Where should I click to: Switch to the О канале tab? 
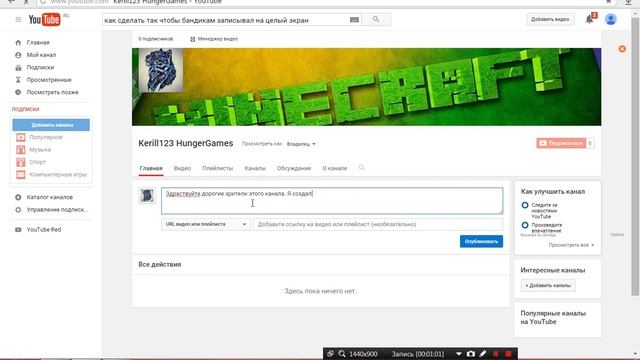335,168
